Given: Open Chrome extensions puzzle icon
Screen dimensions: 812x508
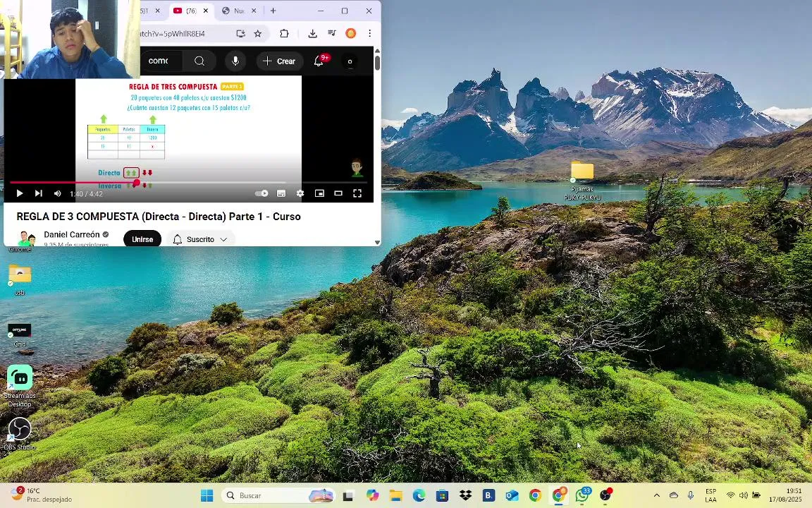Looking at the screenshot, I should coord(284,34).
